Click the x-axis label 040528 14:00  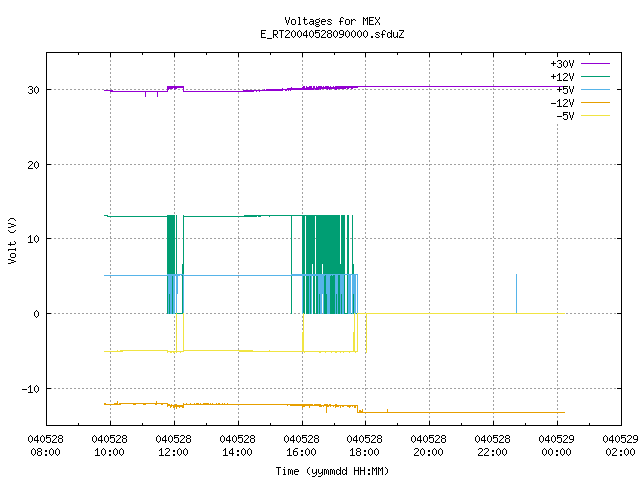pyautogui.click(x=237, y=446)
